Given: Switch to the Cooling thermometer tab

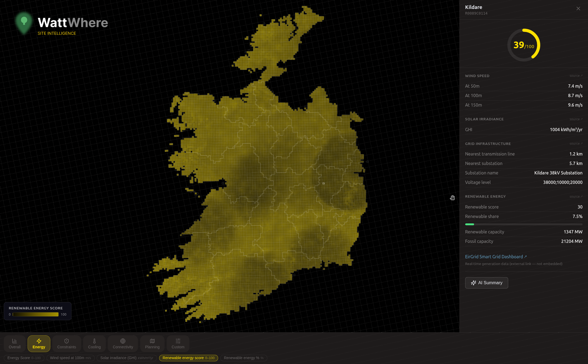Looking at the screenshot, I should pyautogui.click(x=94, y=343).
